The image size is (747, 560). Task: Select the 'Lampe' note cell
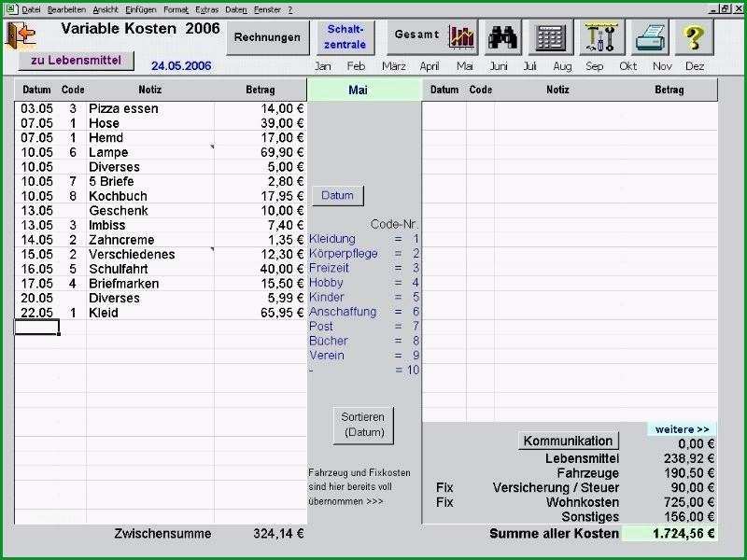tap(150, 152)
